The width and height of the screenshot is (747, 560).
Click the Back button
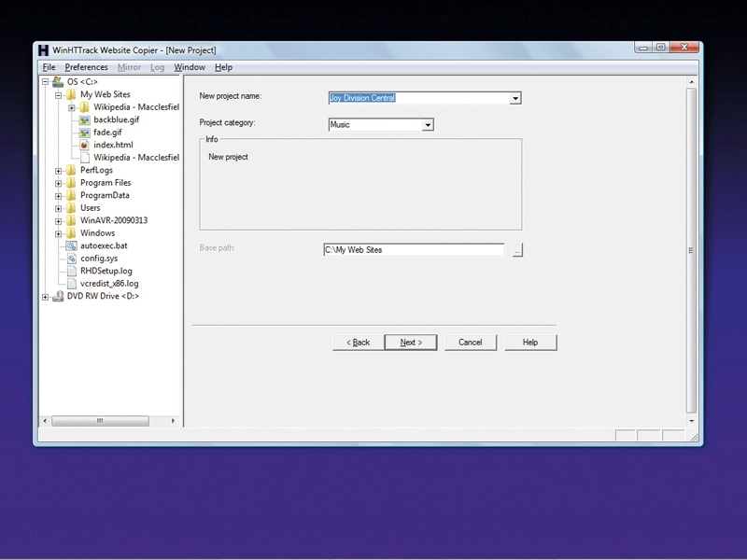click(x=359, y=343)
